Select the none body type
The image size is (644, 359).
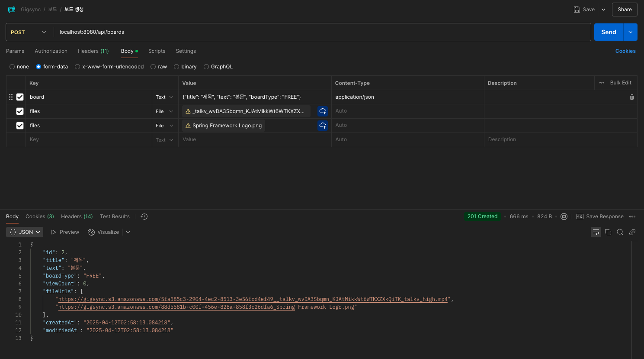pos(12,67)
